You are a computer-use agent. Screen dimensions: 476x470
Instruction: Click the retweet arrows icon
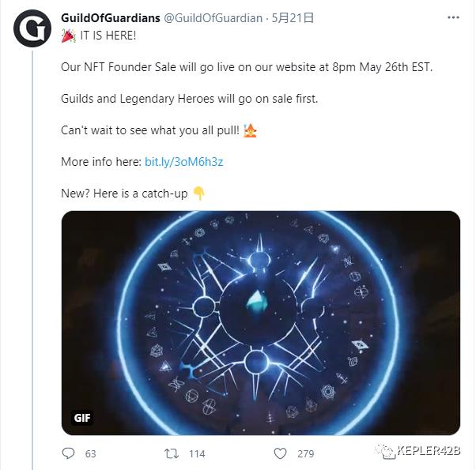coord(172,453)
